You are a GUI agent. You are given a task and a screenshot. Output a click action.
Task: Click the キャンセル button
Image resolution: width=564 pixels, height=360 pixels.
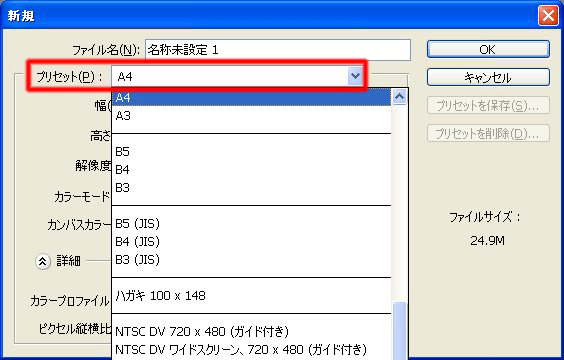click(488, 77)
